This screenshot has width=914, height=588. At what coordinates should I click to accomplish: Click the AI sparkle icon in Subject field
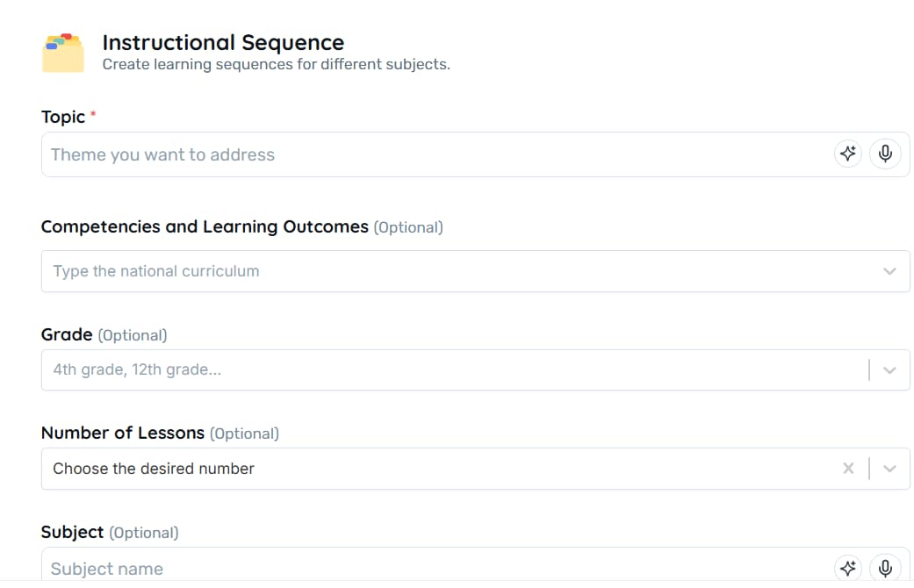[x=847, y=568]
